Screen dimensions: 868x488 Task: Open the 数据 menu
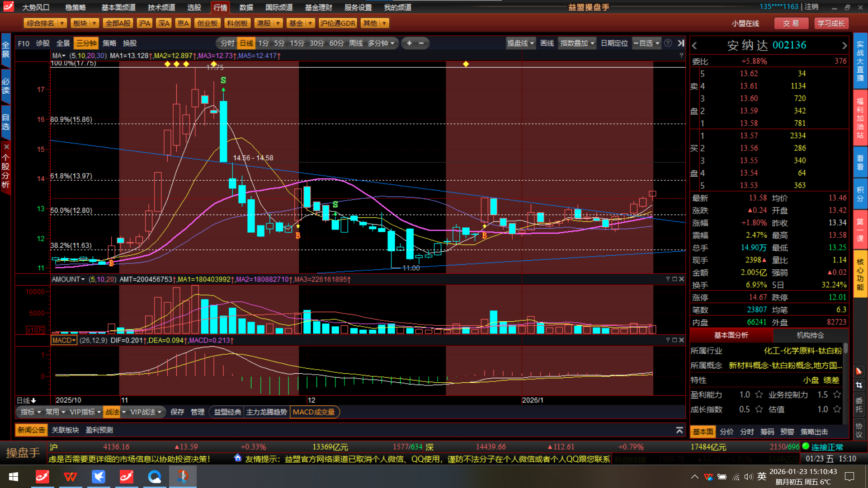[x=246, y=8]
